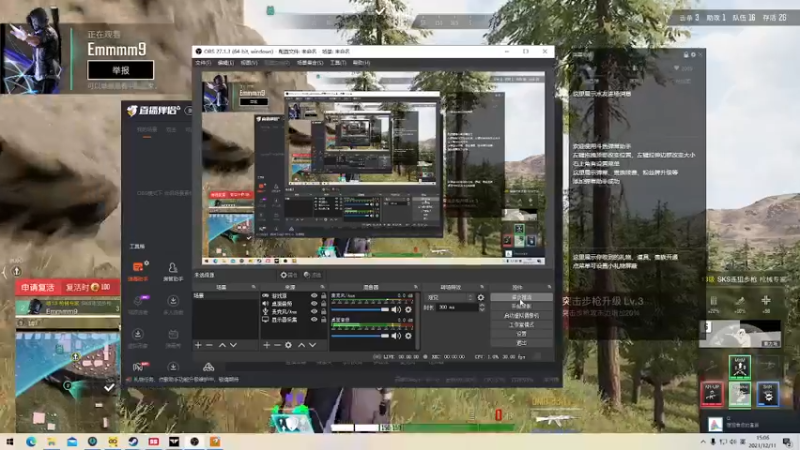Move the source up with the Sources up arrow

pos(302,345)
